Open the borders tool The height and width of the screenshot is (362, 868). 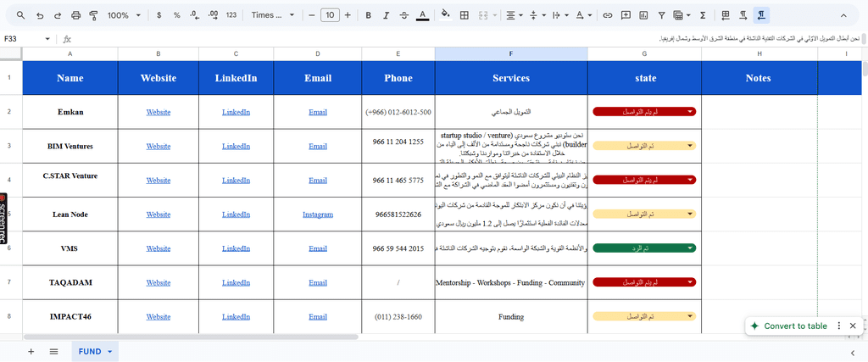click(465, 15)
